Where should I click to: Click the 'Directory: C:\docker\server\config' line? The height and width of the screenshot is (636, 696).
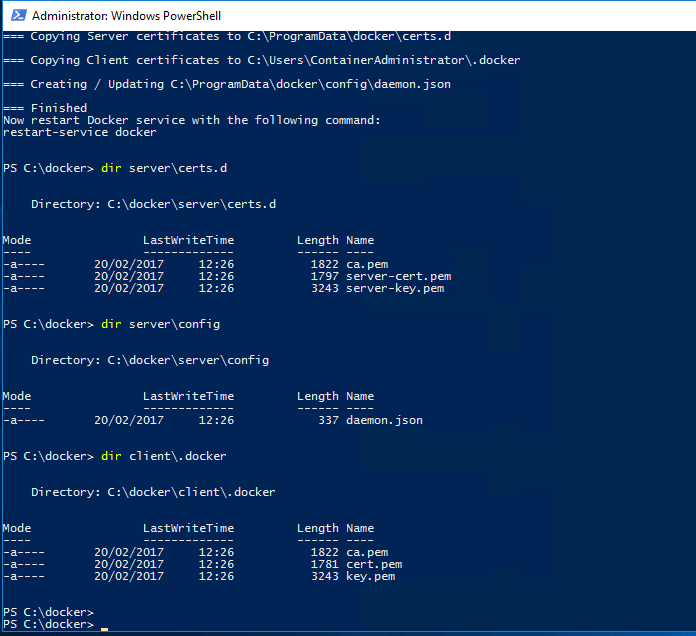[x=150, y=360]
